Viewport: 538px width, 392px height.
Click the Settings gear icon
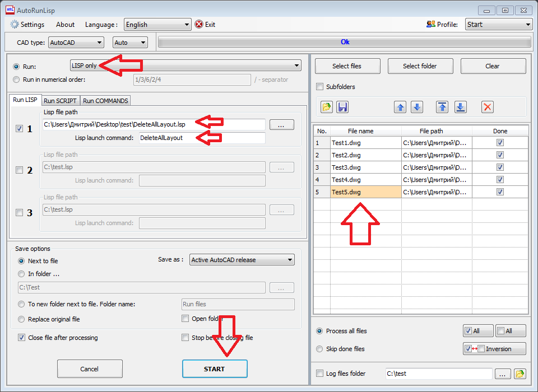[x=15, y=24]
